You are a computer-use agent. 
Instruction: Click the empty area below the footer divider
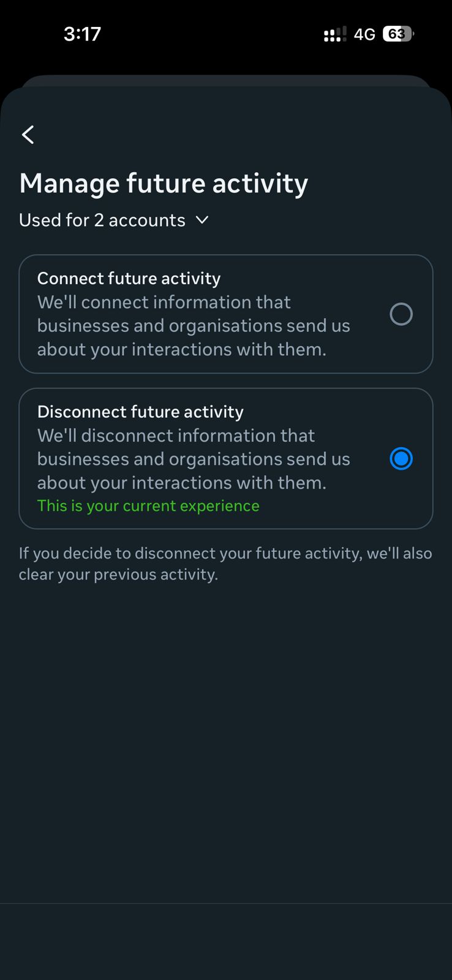click(x=226, y=941)
